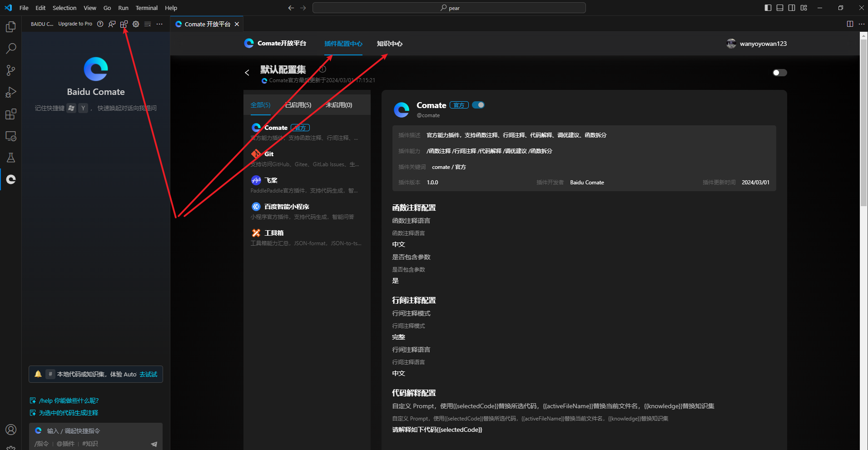Click the #知识 shortcut hint
Image resolution: width=868 pixels, height=450 pixels.
(90, 444)
